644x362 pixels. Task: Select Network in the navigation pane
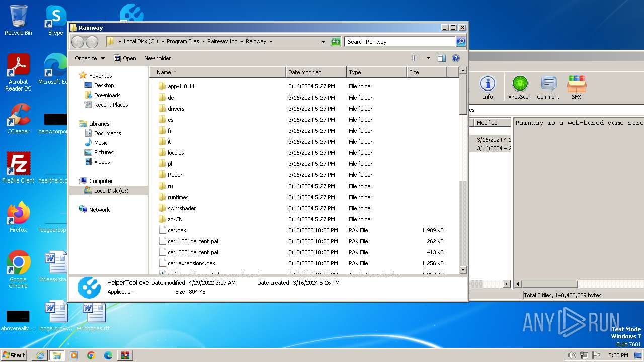click(x=99, y=210)
